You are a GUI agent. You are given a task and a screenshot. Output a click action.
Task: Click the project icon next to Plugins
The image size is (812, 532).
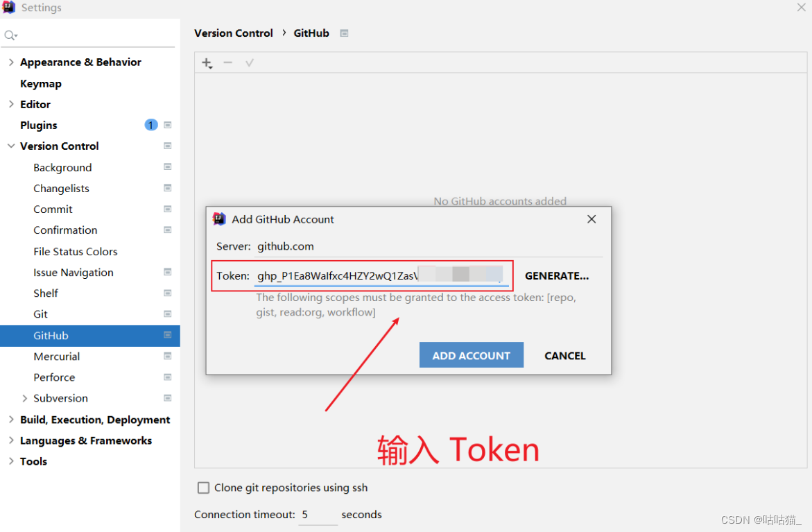[168, 125]
